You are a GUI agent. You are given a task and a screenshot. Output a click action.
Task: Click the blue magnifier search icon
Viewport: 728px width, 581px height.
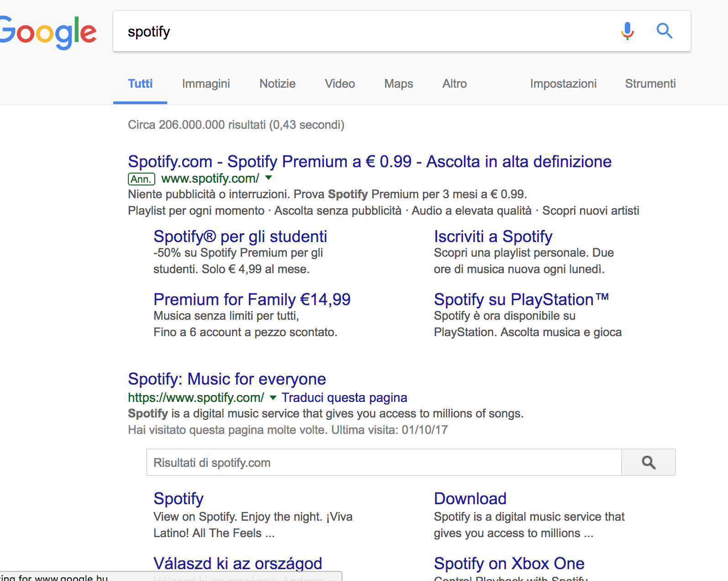tap(664, 31)
